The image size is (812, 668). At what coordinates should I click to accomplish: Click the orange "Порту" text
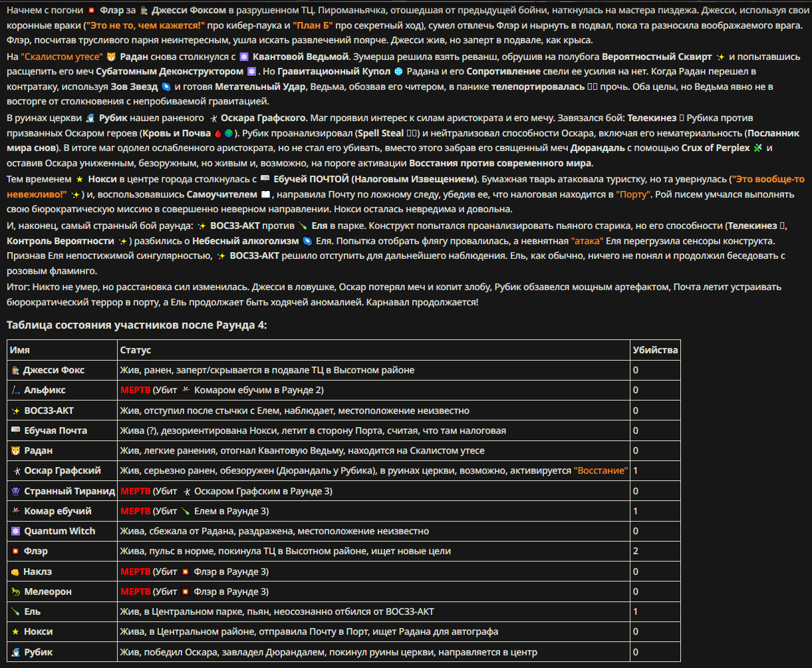coord(632,194)
